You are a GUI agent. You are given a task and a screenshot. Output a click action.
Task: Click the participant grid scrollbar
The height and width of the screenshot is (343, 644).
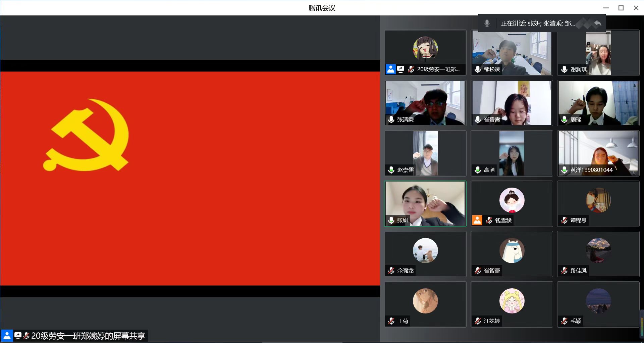(x=642, y=322)
